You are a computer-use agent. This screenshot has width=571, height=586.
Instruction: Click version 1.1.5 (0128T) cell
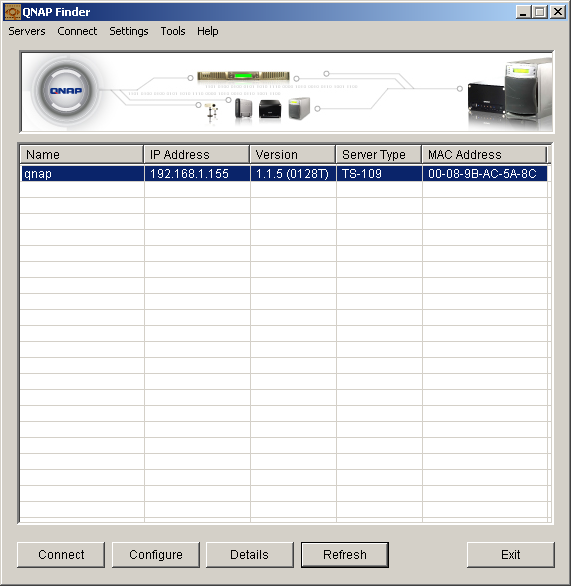click(x=293, y=174)
